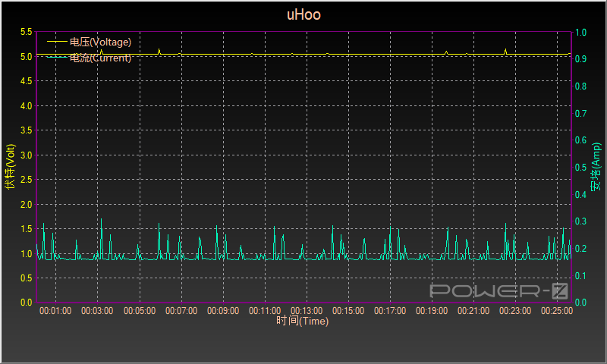Click the 00:13:00 time tick label
This screenshot has width=607, height=364.
(307, 311)
